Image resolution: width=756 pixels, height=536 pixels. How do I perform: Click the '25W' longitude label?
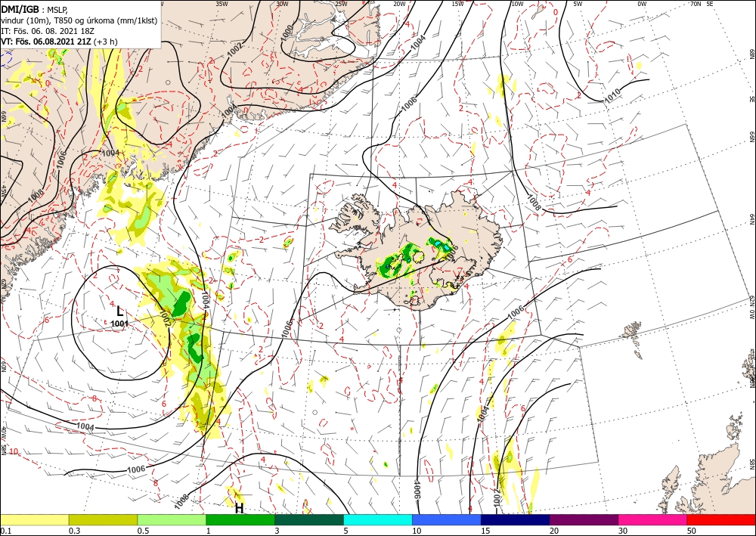(341, 4)
